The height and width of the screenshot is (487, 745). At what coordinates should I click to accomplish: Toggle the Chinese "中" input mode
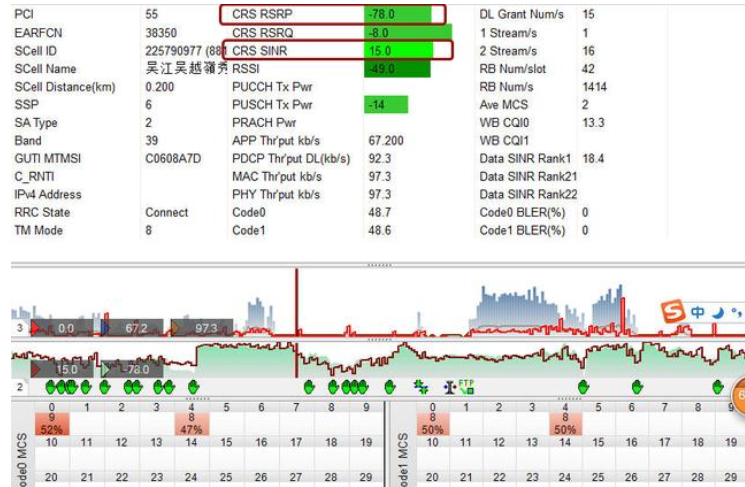(698, 313)
